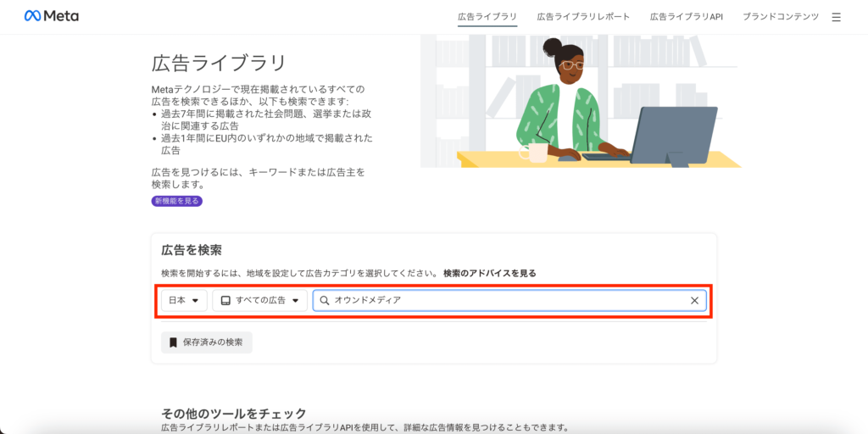This screenshot has height=434, width=868.
Task: Open the すべての広告 category dropdown
Action: pos(259,301)
